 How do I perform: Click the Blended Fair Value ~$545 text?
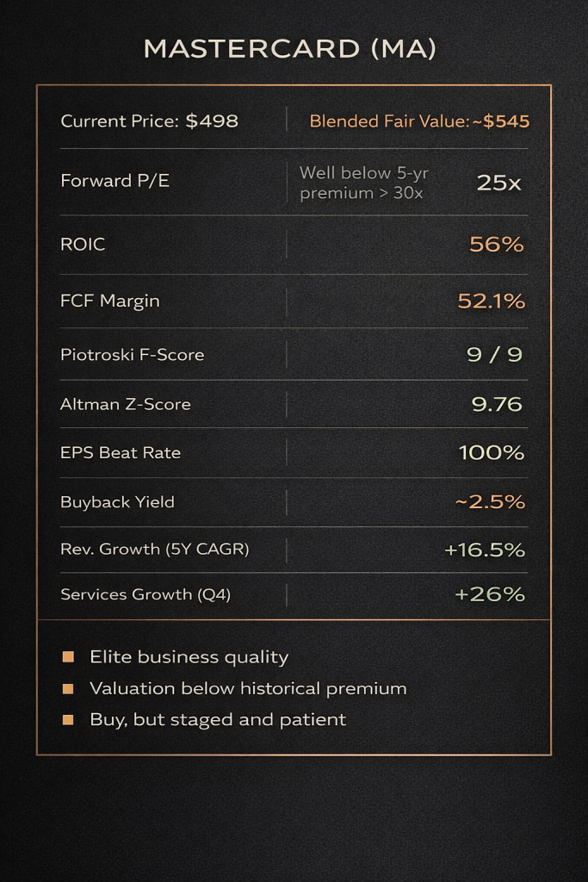click(x=419, y=121)
